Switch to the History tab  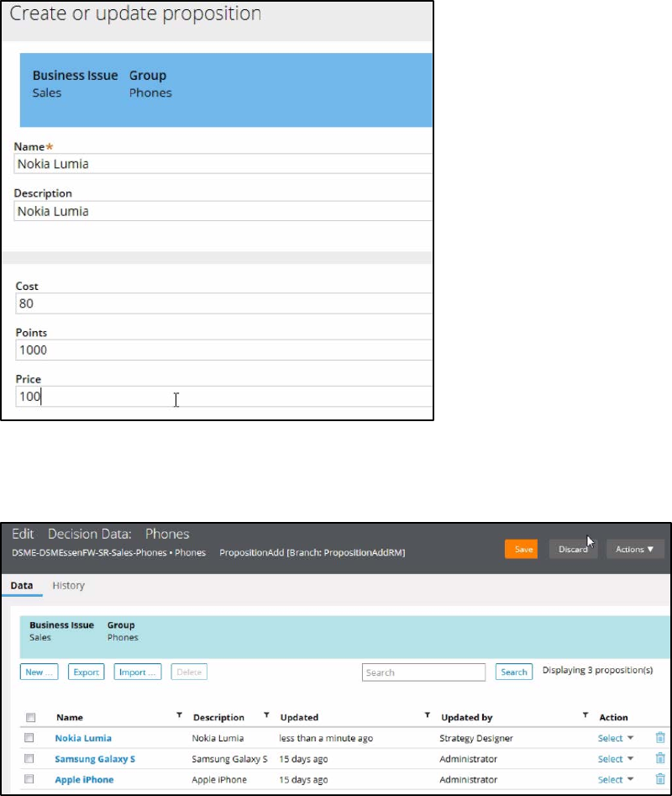point(69,585)
